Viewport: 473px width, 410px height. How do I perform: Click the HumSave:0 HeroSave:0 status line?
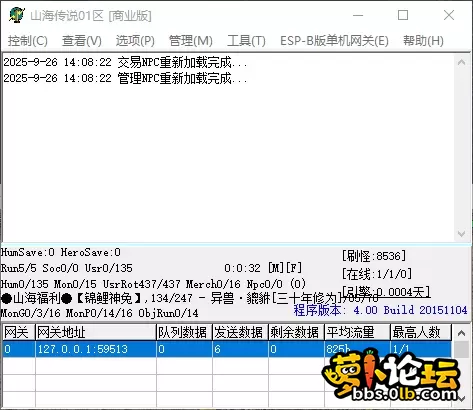coord(61,252)
